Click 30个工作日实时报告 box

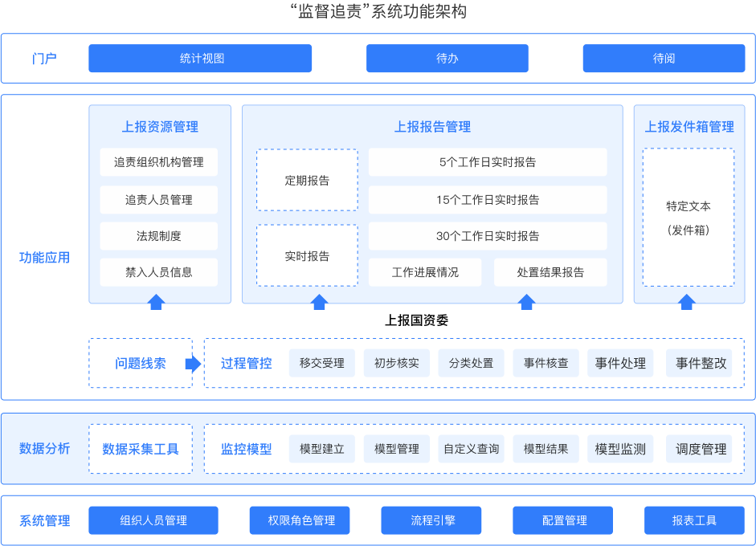click(488, 236)
